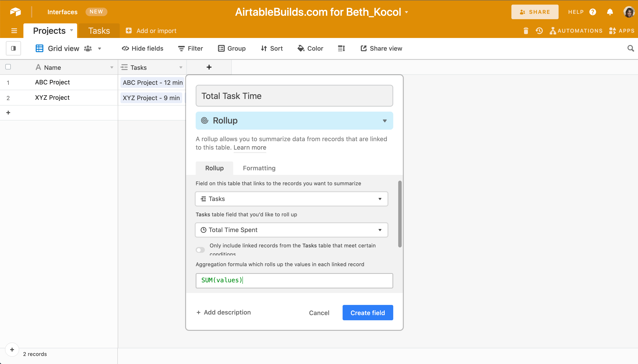The image size is (638, 364).
Task: Toggle the views sidebar icon
Action: point(13,48)
